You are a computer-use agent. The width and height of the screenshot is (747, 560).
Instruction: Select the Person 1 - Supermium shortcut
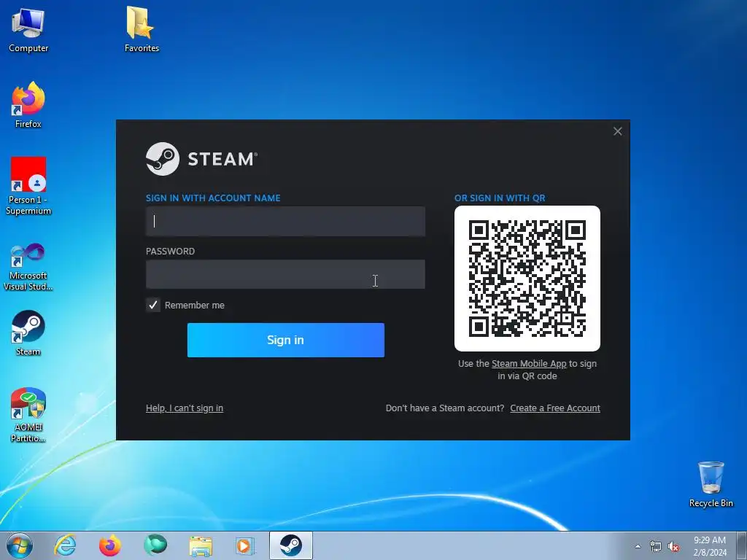pos(28,186)
